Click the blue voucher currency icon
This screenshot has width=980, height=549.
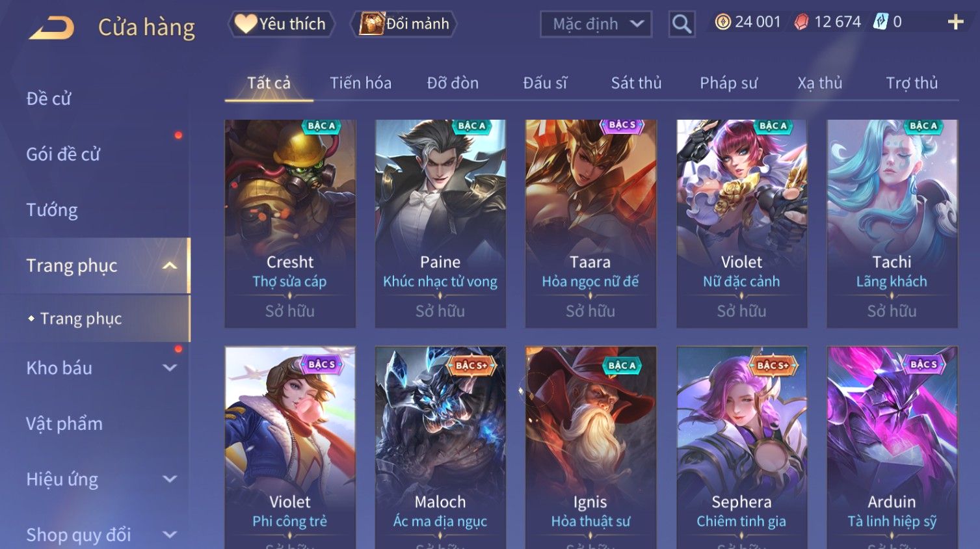[x=881, y=22]
